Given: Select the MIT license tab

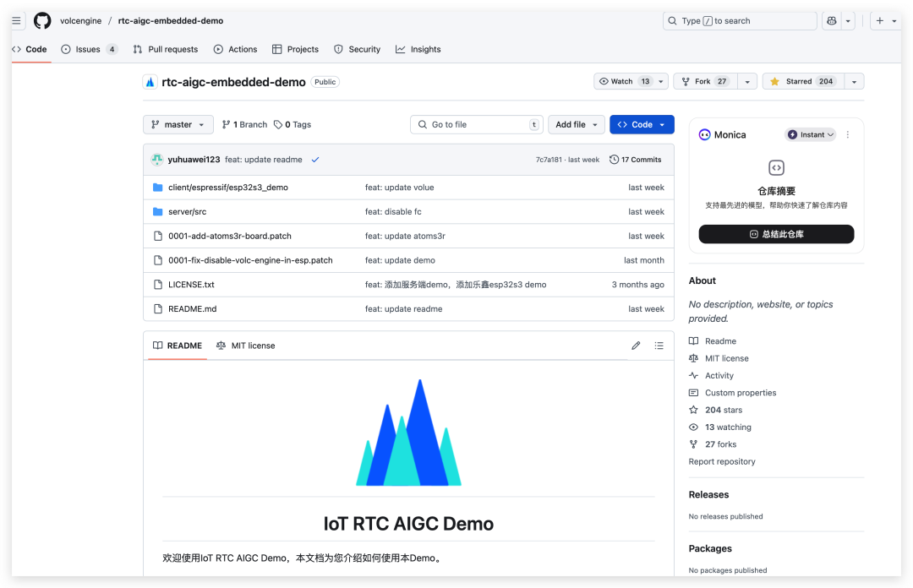Looking at the screenshot, I should click(245, 346).
